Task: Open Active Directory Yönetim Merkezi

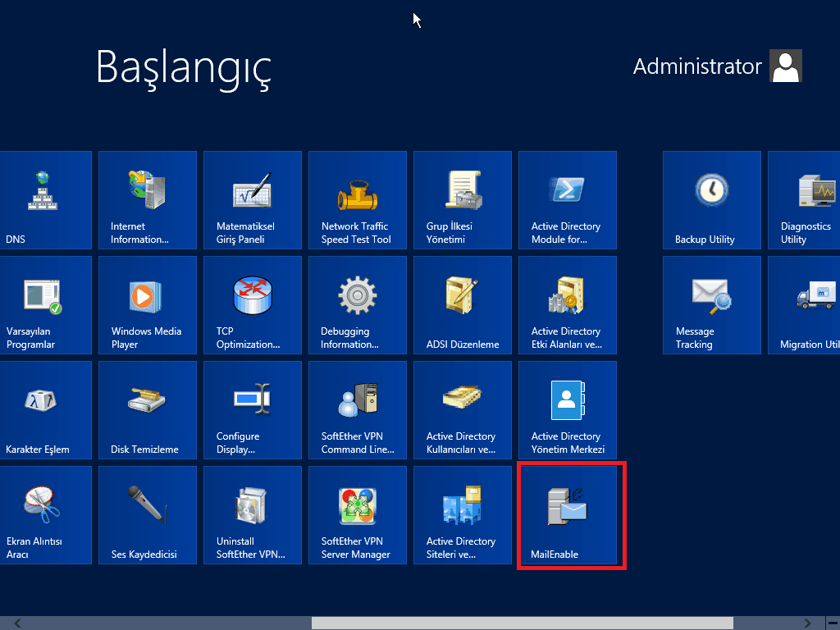Action: 568,410
